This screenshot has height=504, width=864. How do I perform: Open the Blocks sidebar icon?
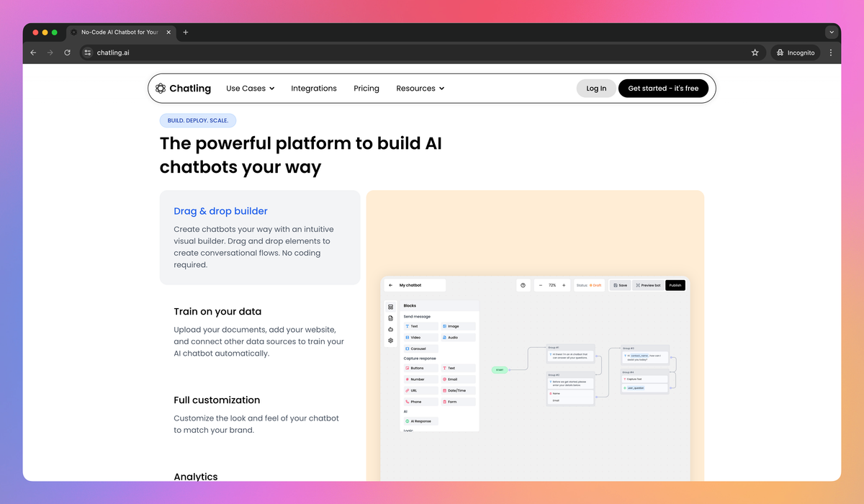tap(390, 307)
